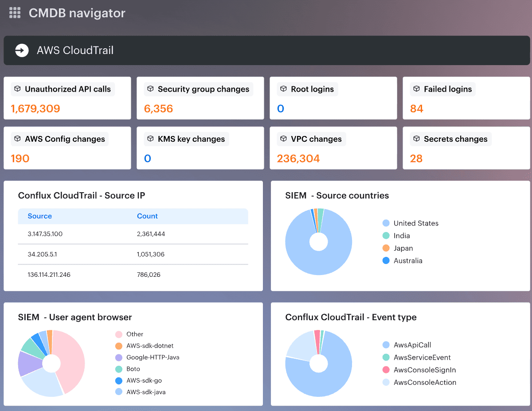
Task: Sort the table by the Count column
Action: (148, 216)
